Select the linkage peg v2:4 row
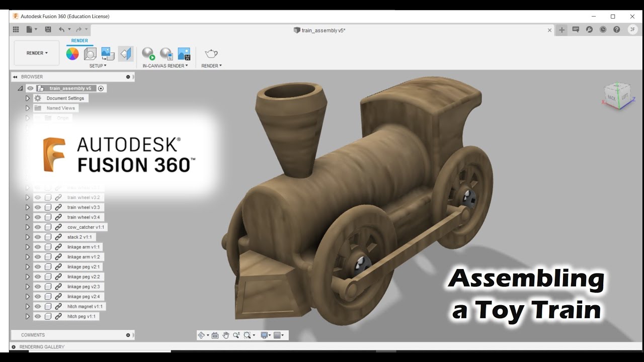Image resolution: width=644 pixels, height=362 pixels. click(84, 297)
